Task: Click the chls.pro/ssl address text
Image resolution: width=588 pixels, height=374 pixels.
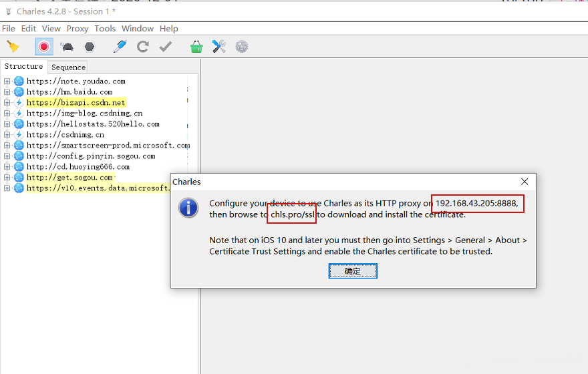Action: (293, 214)
